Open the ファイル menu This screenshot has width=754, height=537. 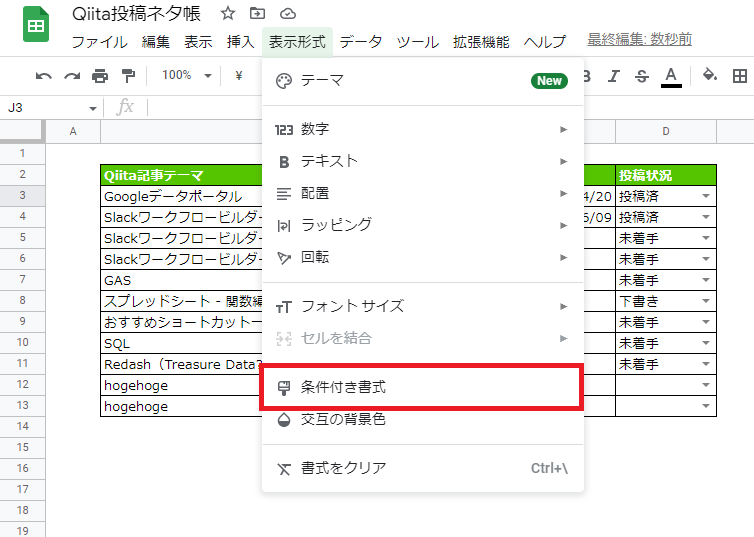(x=100, y=42)
